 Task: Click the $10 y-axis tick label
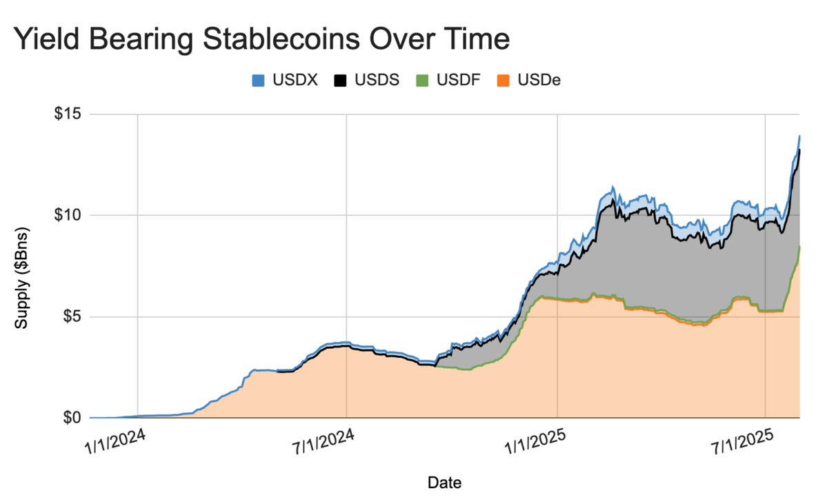(68, 215)
